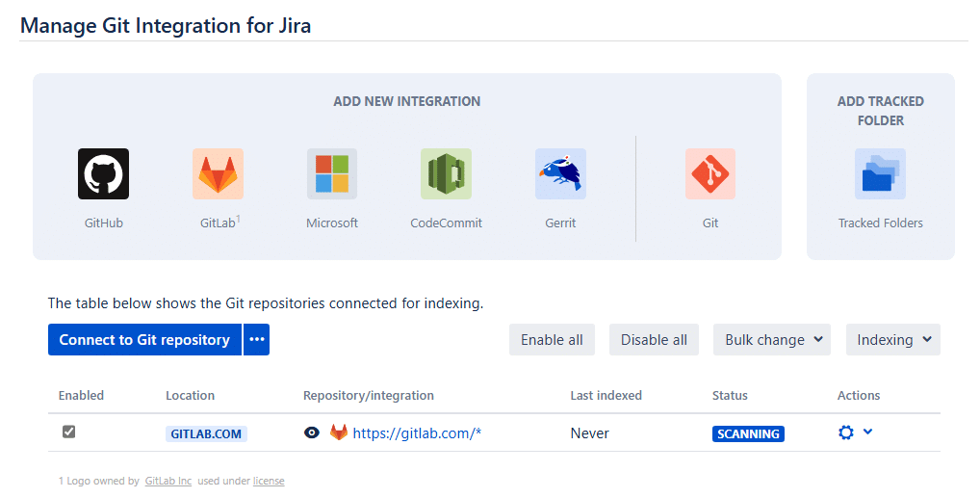Expand the Bulk change dropdown
Screen dimensions: 980x498
tap(771, 340)
